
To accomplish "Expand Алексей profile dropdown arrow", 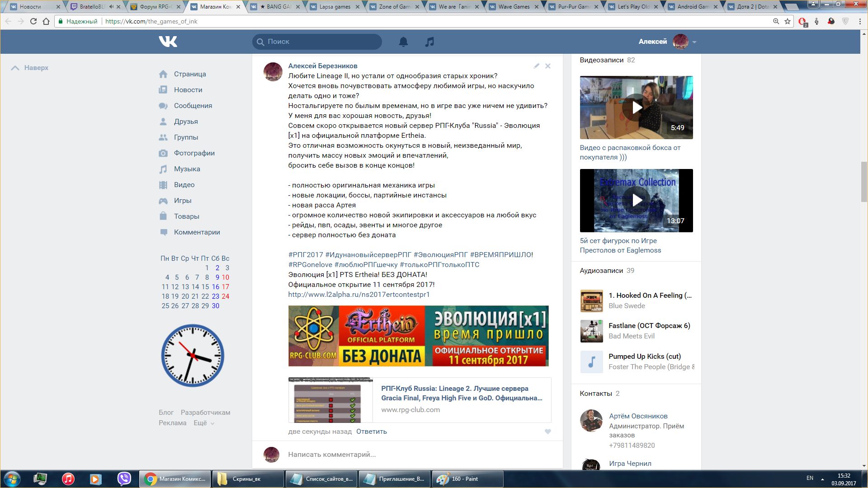I will (x=694, y=42).
